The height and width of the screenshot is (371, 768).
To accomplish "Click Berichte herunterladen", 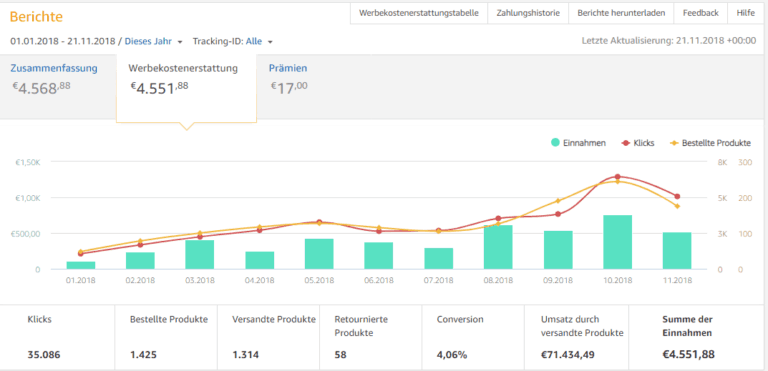I will [621, 13].
